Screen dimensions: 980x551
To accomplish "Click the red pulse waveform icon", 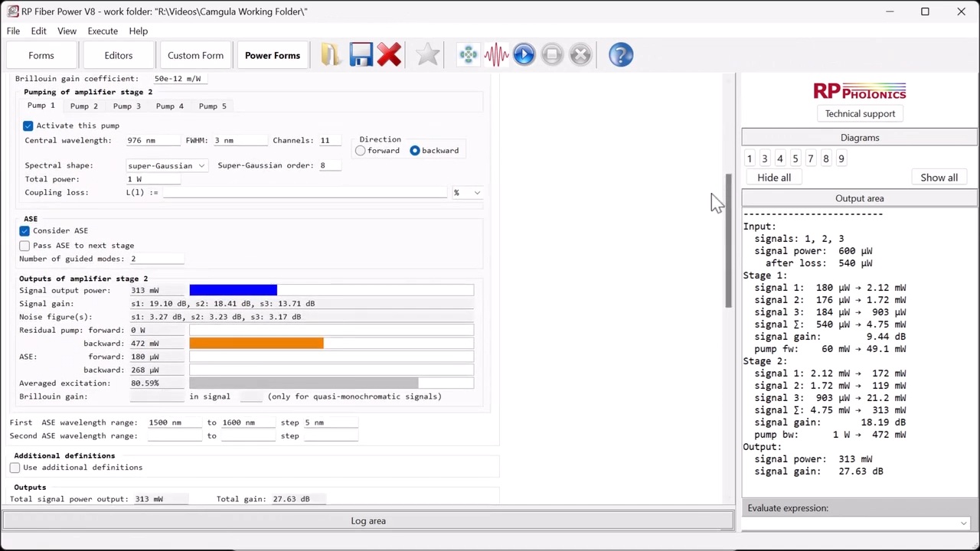I will tap(496, 55).
